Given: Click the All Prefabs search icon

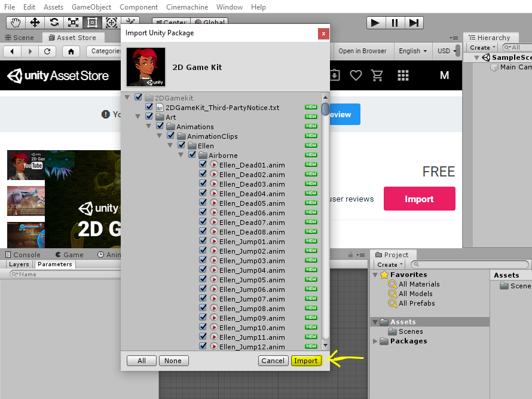Looking at the screenshot, I should click(392, 303).
